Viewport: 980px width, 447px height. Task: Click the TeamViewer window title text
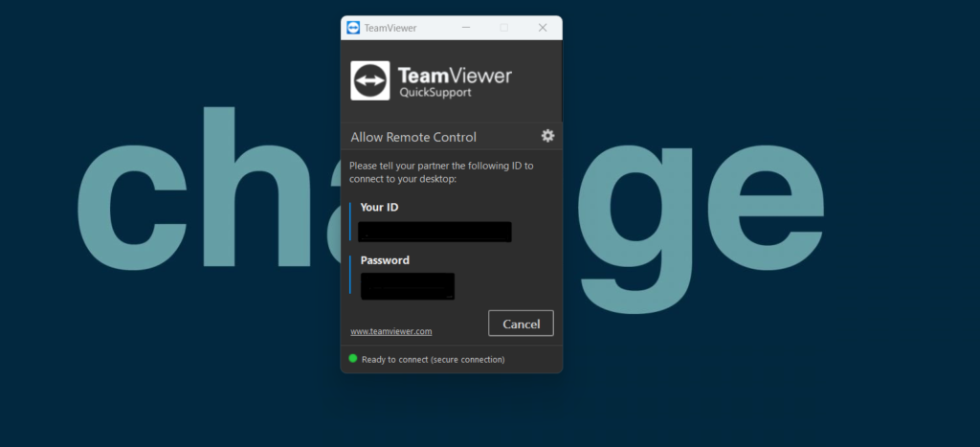[x=390, y=28]
